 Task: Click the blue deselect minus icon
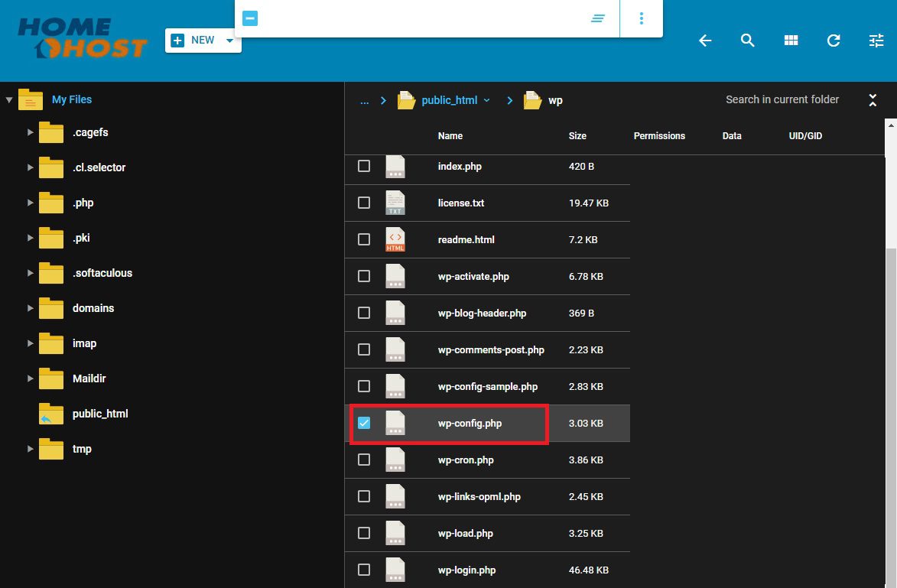[250, 18]
